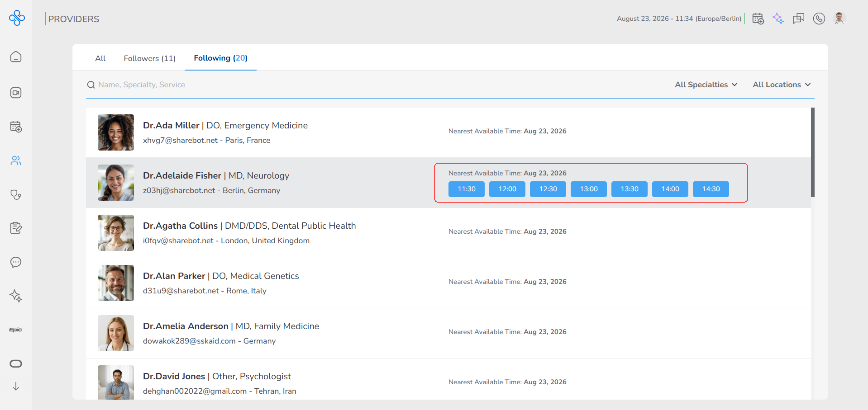
Task: Click the phone call icon in header
Action: click(819, 19)
